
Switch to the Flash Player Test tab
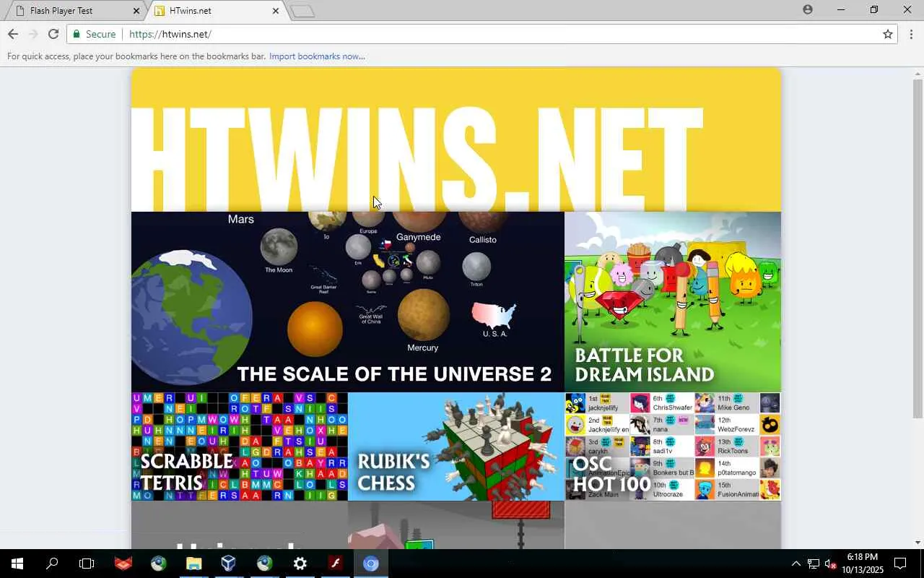coord(75,11)
